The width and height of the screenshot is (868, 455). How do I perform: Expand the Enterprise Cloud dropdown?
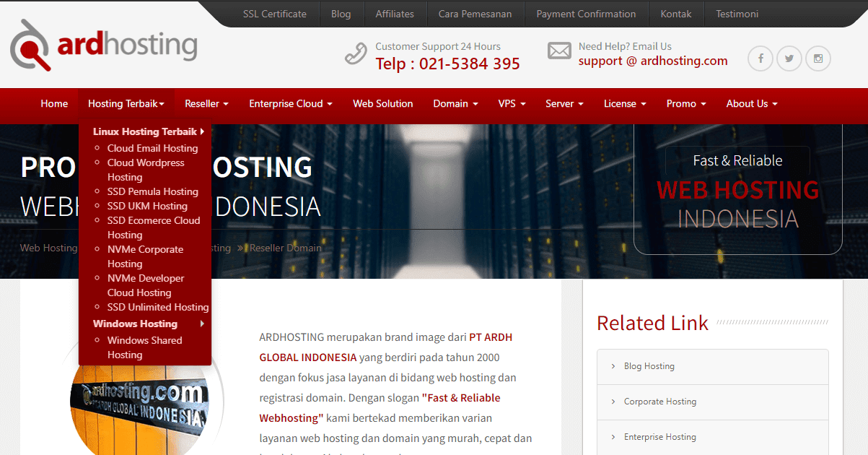(291, 103)
